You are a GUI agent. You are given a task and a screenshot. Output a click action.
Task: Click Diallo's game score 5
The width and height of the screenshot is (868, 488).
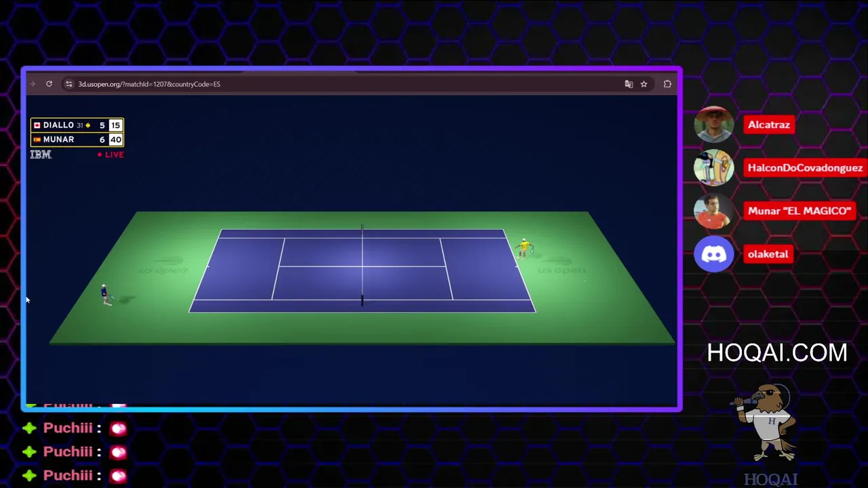[102, 125]
